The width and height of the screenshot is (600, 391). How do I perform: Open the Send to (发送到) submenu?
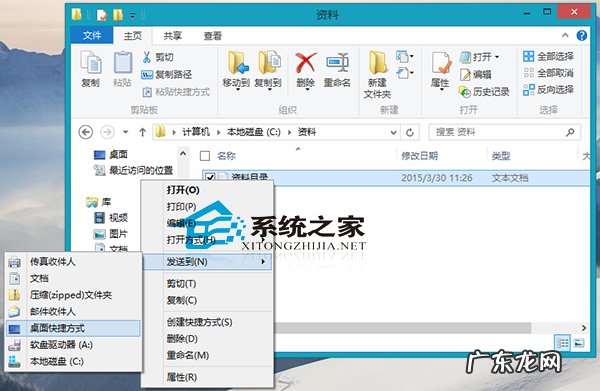207,262
